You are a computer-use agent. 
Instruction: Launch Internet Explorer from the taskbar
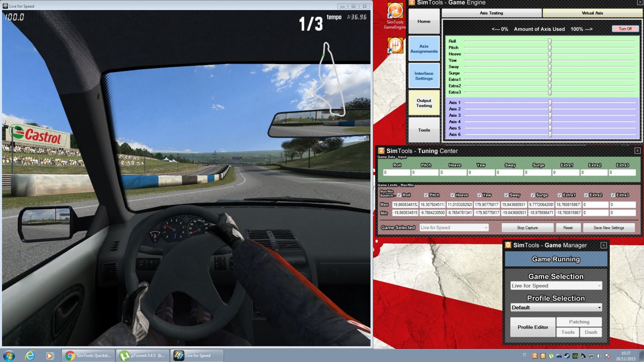point(30,356)
